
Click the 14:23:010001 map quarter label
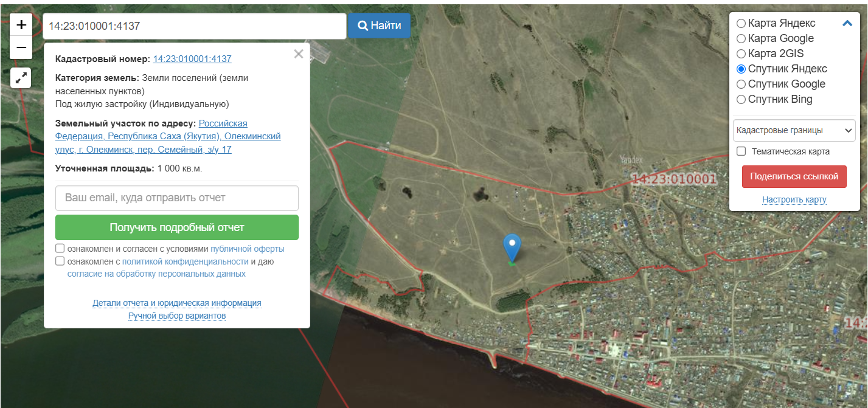(x=674, y=179)
